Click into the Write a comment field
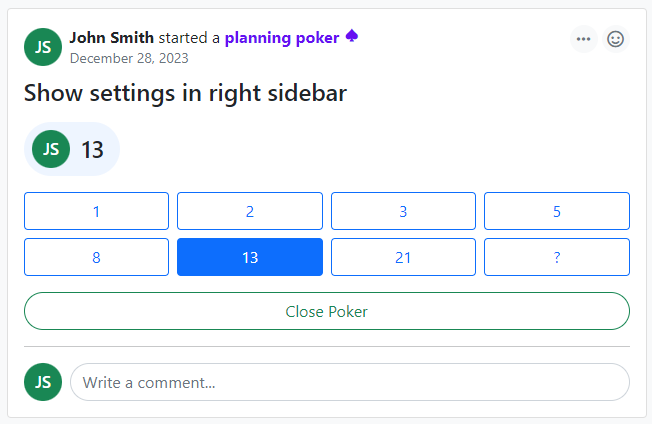The image size is (652, 424). point(349,382)
